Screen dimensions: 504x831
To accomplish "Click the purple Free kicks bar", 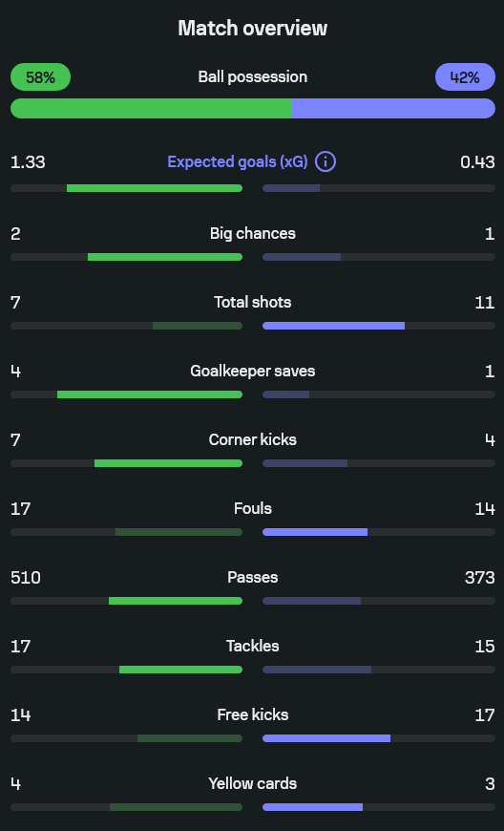I will [326, 738].
